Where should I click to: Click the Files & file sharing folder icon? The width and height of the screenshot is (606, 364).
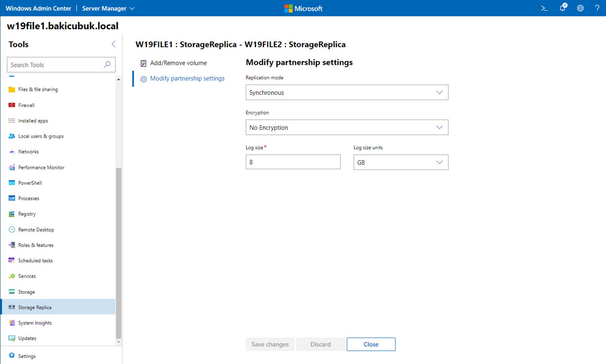tap(12, 89)
